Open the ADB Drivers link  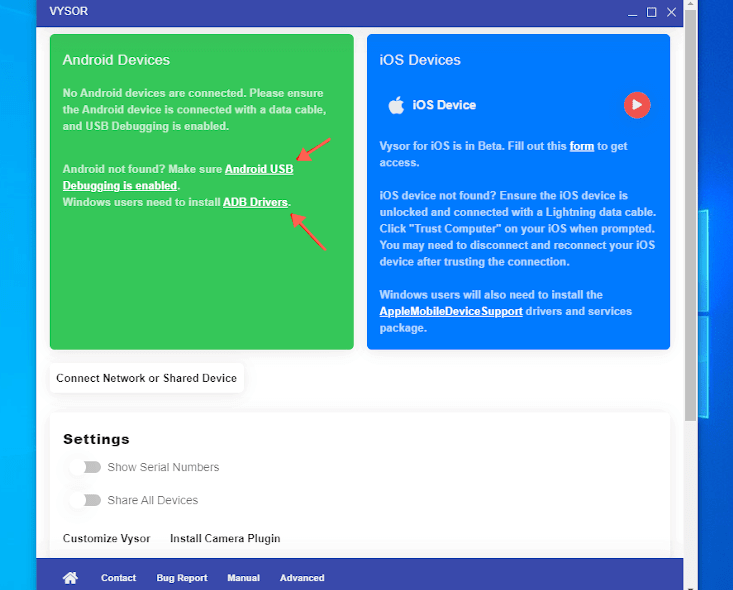click(x=255, y=202)
